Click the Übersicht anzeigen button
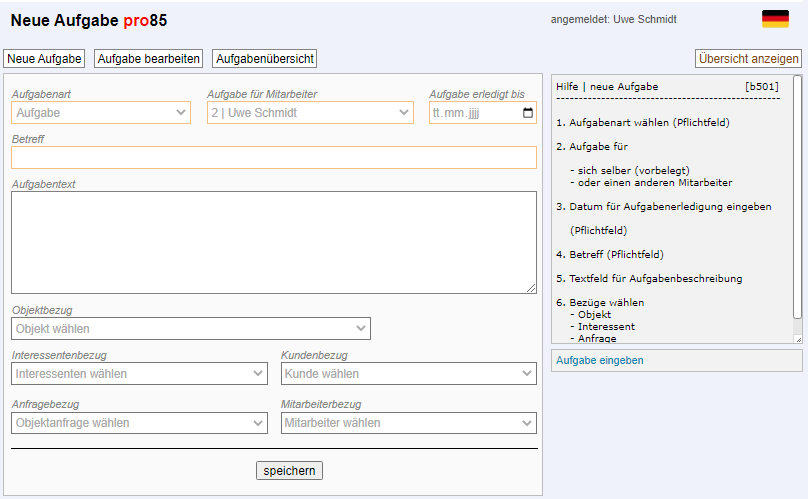The image size is (808, 499). pyautogui.click(x=748, y=59)
